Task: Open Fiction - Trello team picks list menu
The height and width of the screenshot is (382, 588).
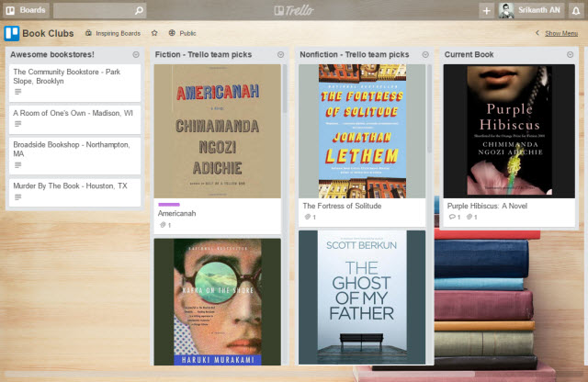Action: coord(280,55)
